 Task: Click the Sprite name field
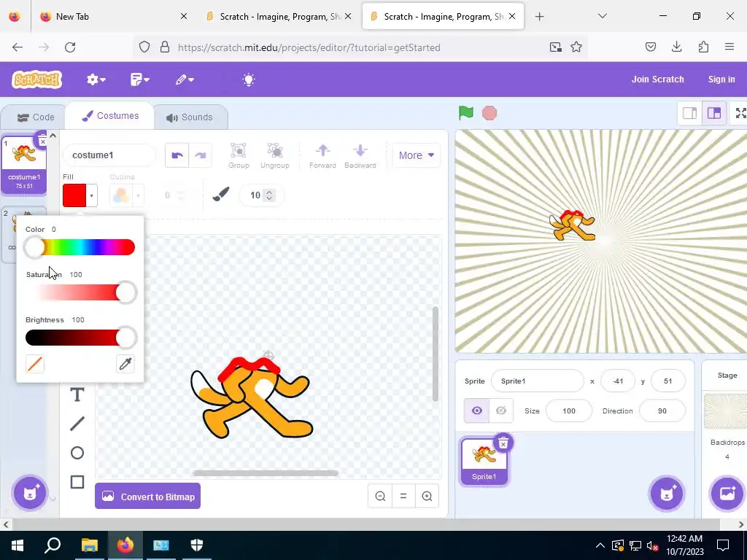[x=537, y=381]
